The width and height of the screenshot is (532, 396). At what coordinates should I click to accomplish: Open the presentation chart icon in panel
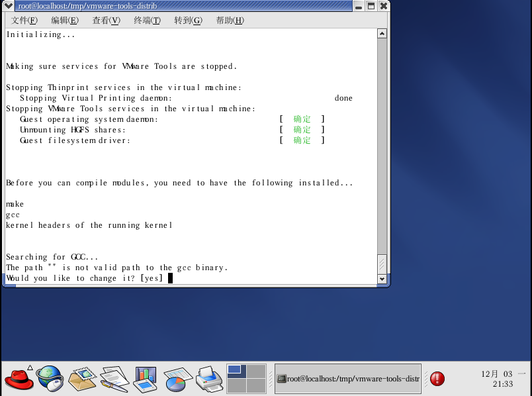point(145,378)
